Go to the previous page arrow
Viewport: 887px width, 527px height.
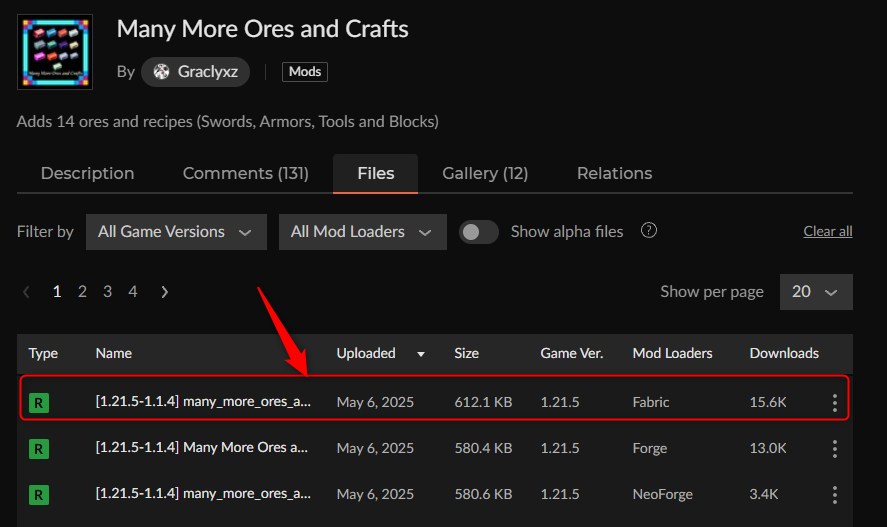click(26, 292)
